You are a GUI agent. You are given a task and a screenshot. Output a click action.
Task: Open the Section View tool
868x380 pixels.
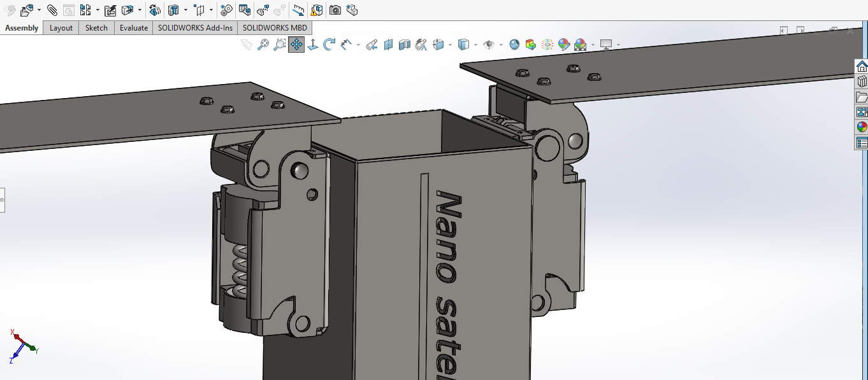pyautogui.click(x=388, y=45)
